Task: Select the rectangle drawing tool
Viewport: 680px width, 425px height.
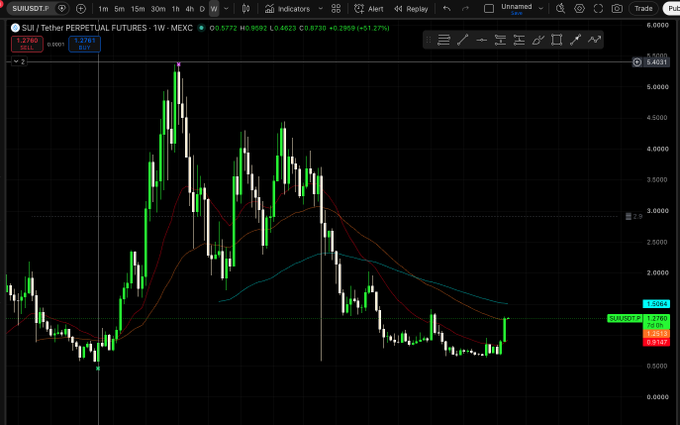Action: click(x=556, y=40)
